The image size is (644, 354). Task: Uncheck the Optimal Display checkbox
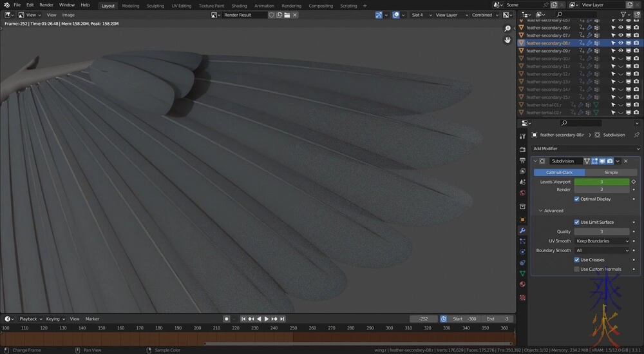tap(577, 199)
